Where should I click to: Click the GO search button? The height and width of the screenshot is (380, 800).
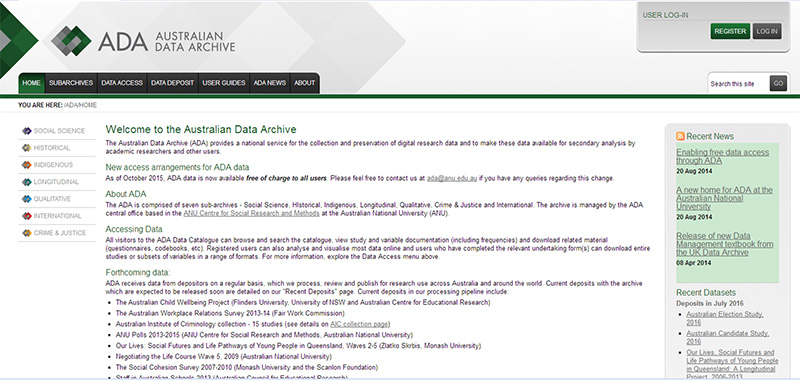pyautogui.click(x=778, y=84)
